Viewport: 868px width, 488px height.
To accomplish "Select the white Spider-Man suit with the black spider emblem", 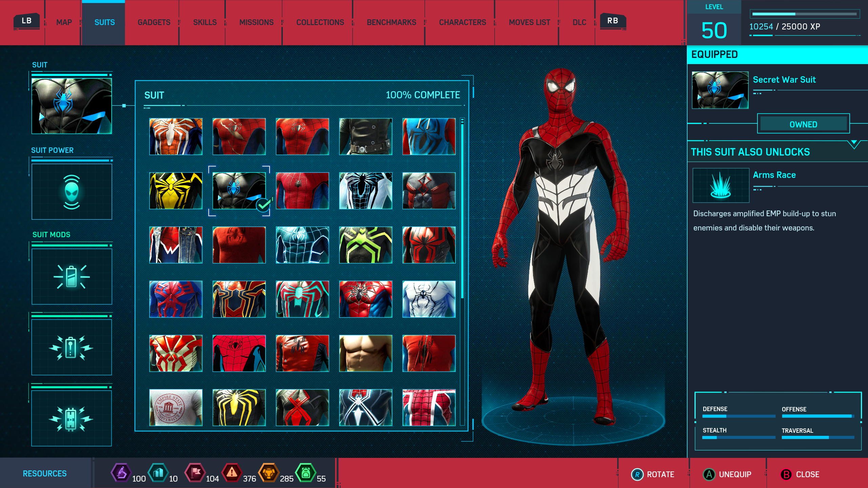I will [x=429, y=299].
